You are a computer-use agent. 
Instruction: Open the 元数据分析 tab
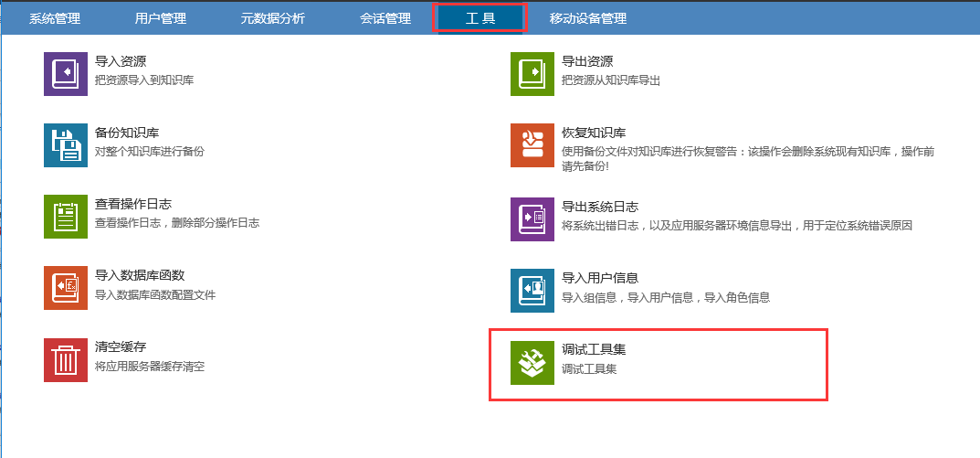(272, 18)
